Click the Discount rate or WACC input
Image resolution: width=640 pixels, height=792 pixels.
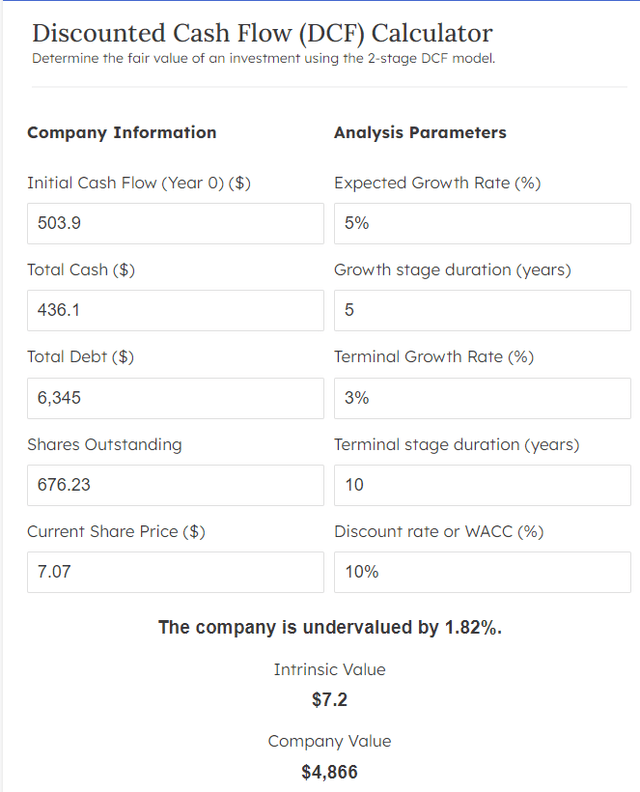tap(482, 571)
